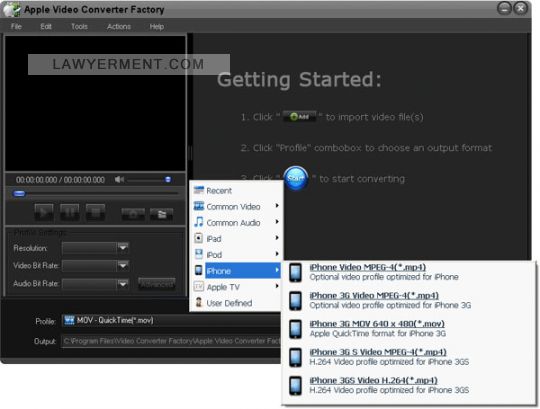Mute the preview speaker icon
This screenshot has width=540, height=409.
click(x=119, y=179)
